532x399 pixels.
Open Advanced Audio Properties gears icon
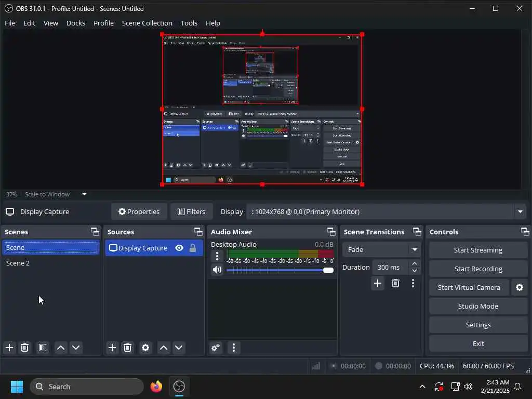pyautogui.click(x=216, y=348)
